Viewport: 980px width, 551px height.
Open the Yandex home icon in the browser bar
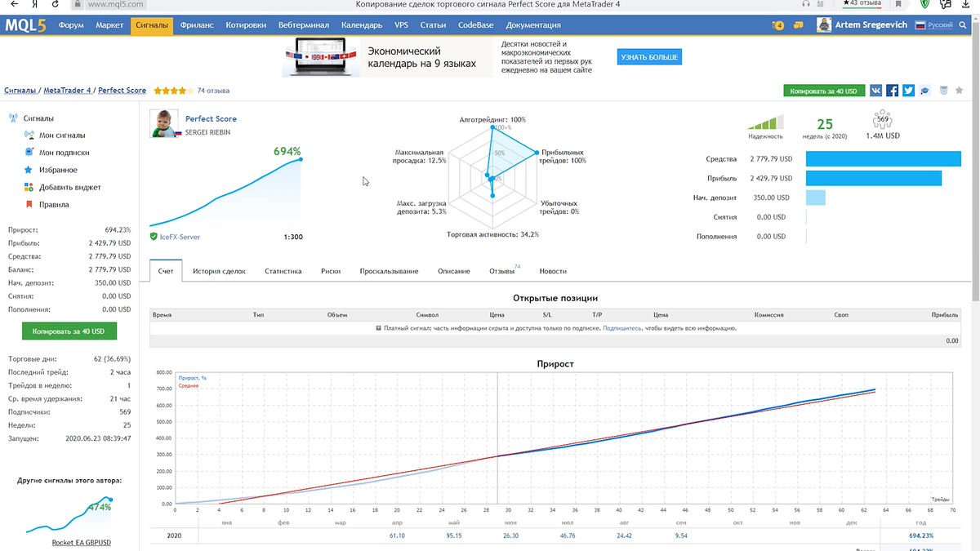[36, 4]
